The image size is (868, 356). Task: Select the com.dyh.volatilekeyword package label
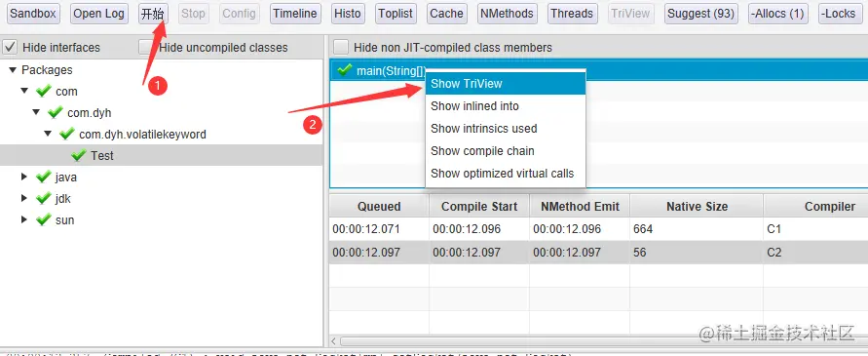(143, 134)
